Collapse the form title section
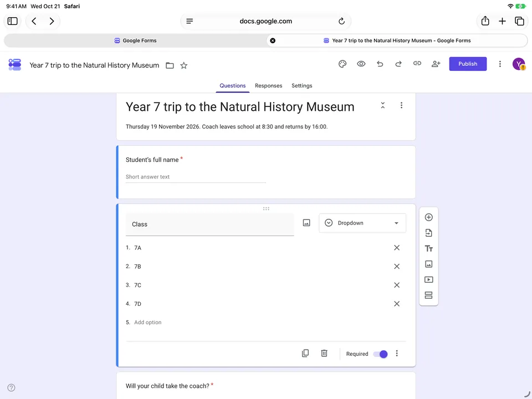The width and height of the screenshot is (532, 399). pos(383,105)
